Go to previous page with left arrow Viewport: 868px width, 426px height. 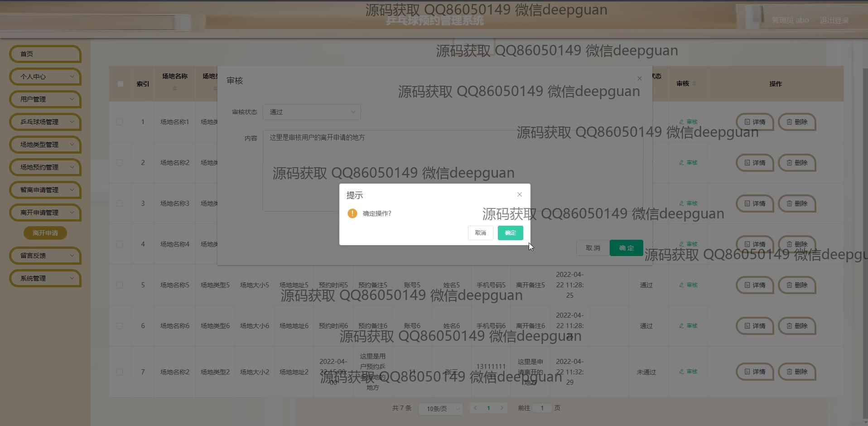click(475, 408)
